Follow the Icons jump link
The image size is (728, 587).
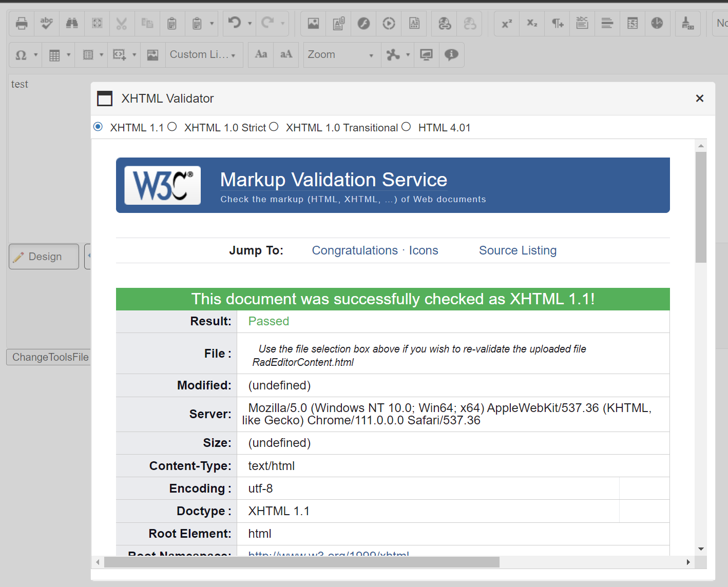pyautogui.click(x=424, y=250)
